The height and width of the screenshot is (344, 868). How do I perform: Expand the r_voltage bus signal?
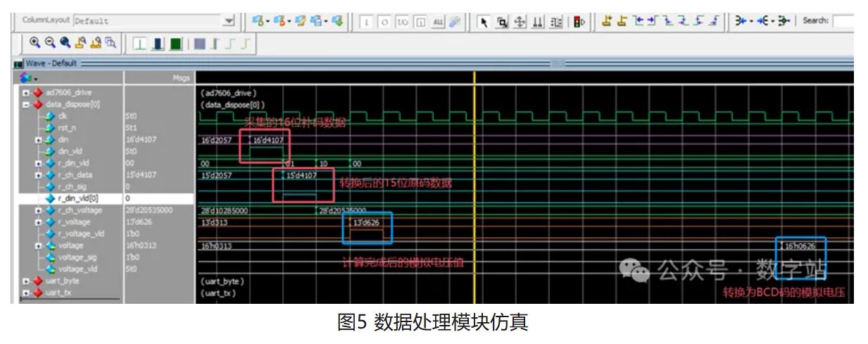pyautogui.click(x=38, y=222)
